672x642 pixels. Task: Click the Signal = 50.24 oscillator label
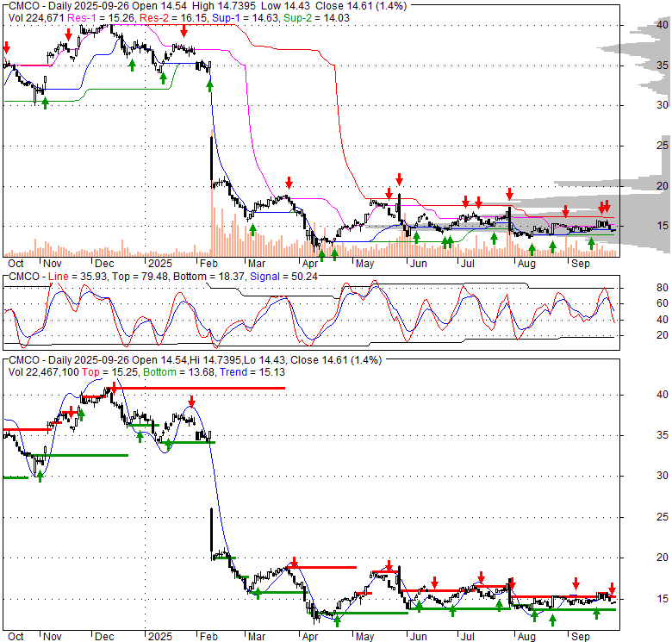pyautogui.click(x=283, y=277)
